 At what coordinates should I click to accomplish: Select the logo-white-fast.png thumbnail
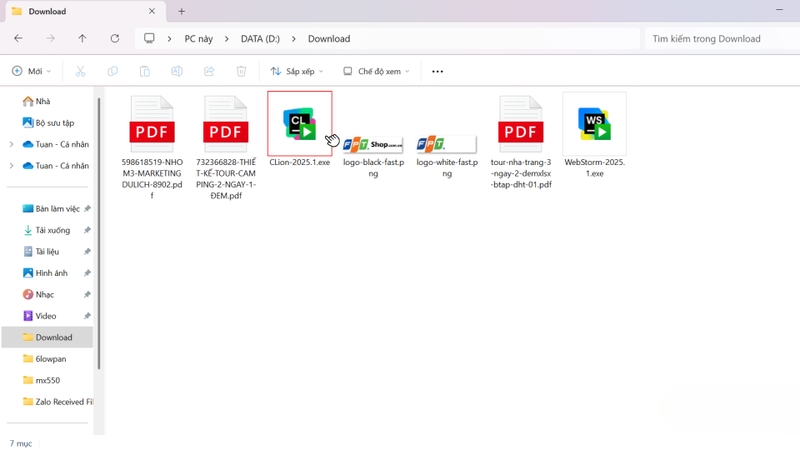click(x=446, y=145)
